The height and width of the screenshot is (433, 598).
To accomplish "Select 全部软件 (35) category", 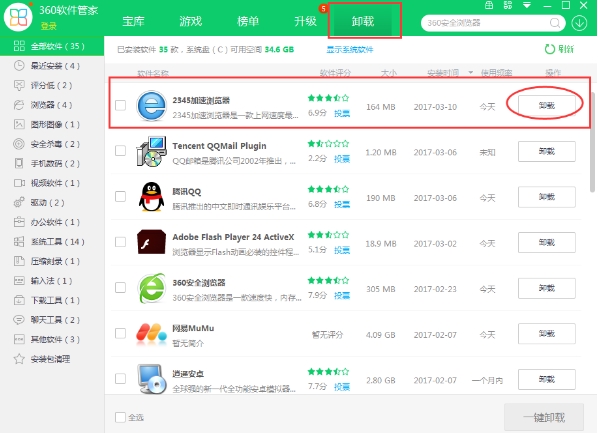I will click(52, 46).
